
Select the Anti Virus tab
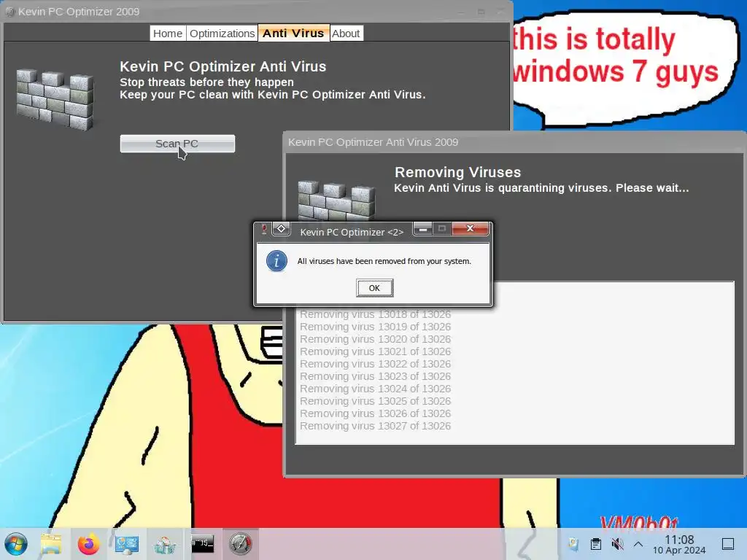tap(293, 34)
